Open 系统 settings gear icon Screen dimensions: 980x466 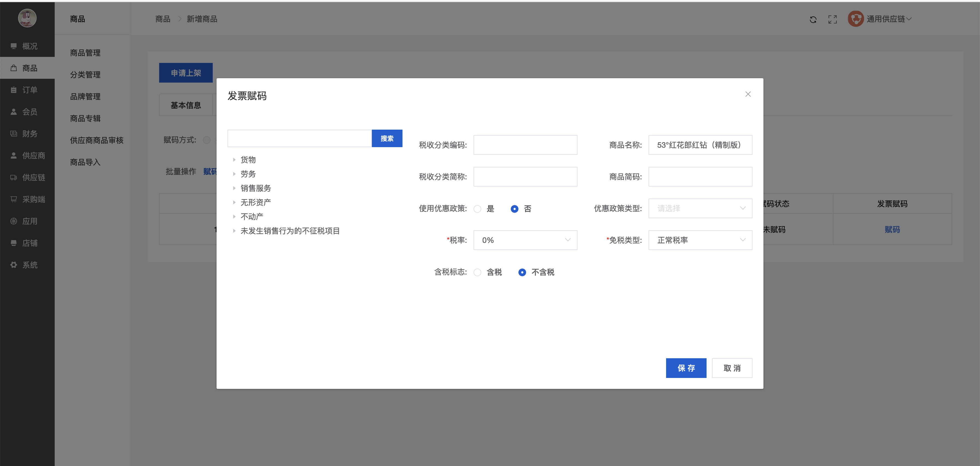pos(14,265)
